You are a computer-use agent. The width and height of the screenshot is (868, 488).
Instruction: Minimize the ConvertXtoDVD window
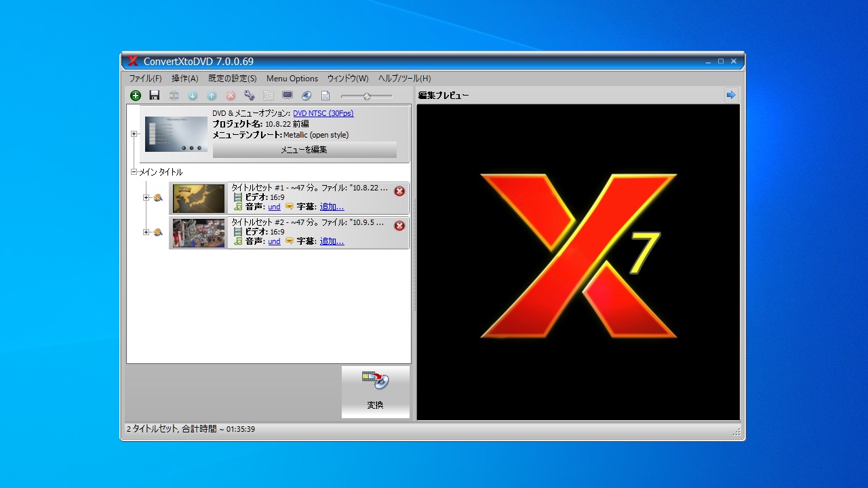pos(709,62)
